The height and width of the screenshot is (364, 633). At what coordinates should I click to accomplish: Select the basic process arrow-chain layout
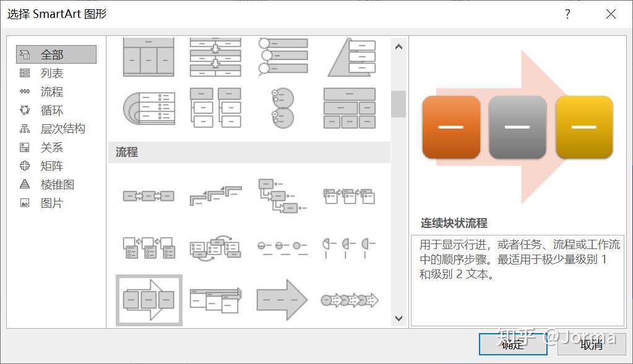(148, 195)
